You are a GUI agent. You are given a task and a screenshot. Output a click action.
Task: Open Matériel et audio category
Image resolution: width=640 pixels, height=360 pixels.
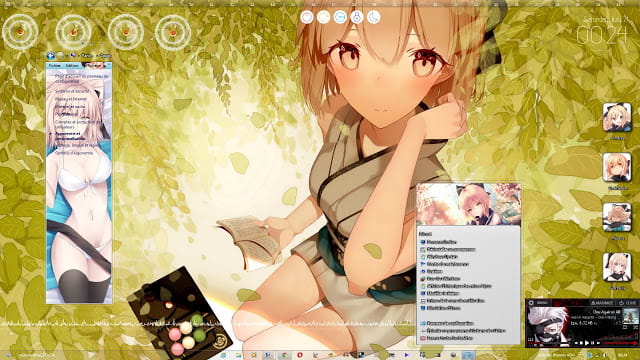(70, 107)
